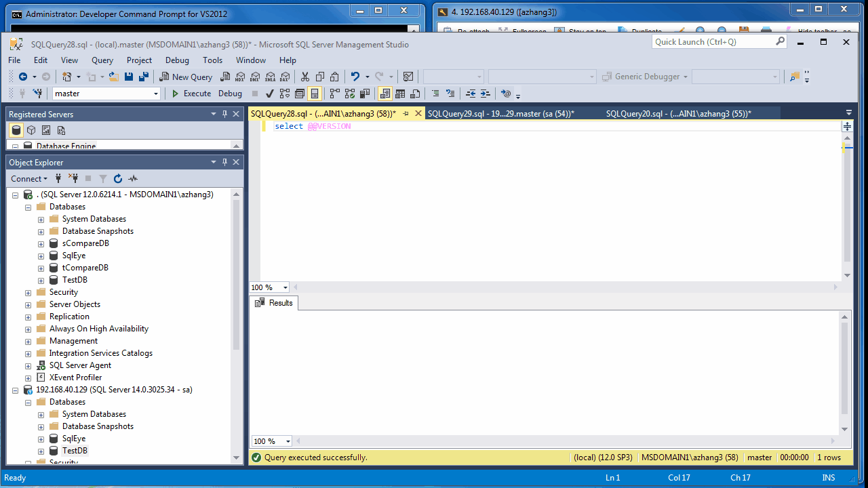
Task: Click the Cut scissors icon
Action: point(304,77)
